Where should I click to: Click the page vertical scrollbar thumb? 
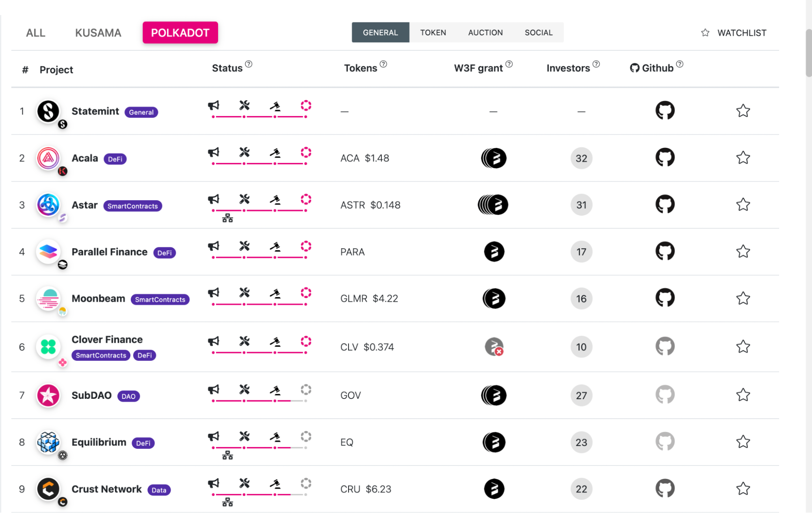(x=809, y=53)
